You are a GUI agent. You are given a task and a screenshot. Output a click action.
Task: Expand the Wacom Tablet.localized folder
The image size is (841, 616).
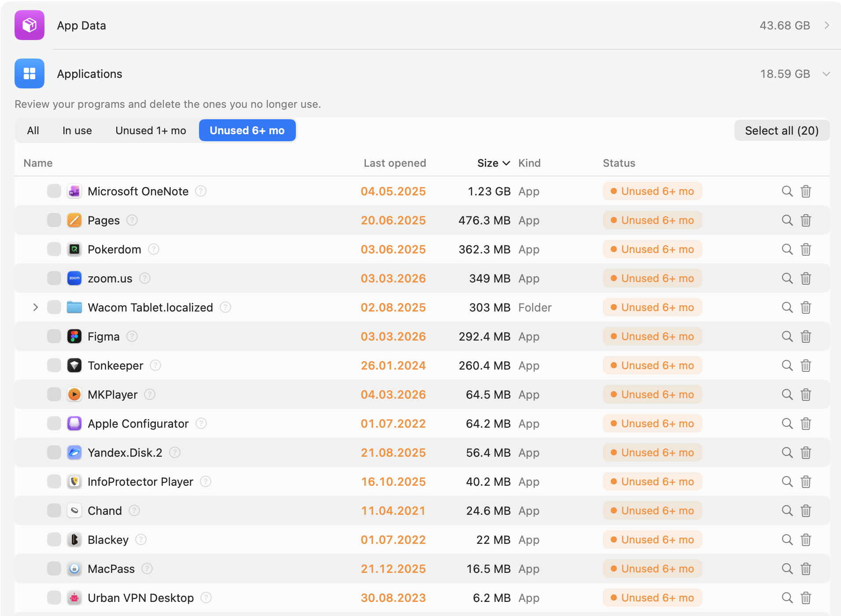36,308
